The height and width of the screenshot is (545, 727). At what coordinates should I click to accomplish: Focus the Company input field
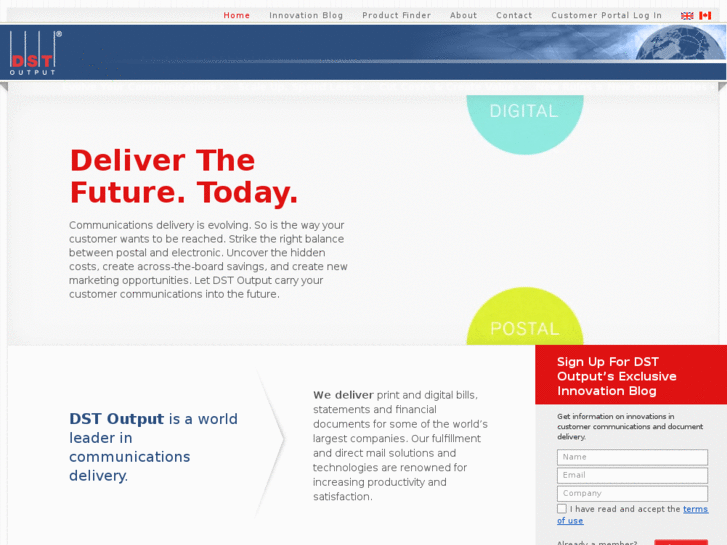point(632,493)
